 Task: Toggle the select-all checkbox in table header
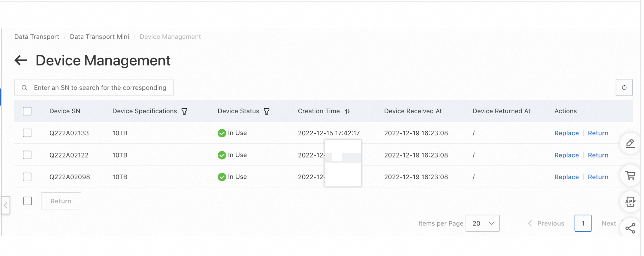tap(27, 111)
